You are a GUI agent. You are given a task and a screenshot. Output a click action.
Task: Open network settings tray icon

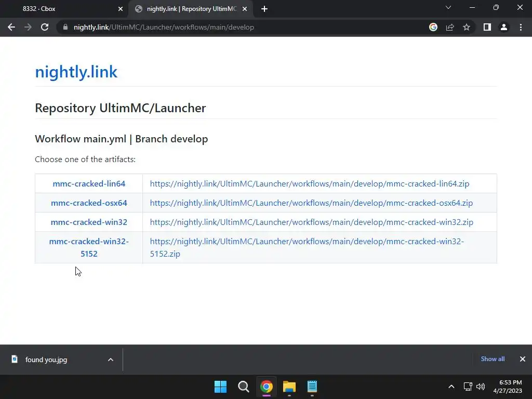pos(468,387)
